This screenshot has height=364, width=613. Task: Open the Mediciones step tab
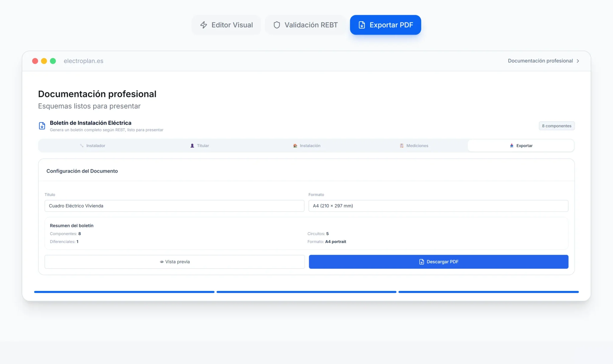(414, 145)
